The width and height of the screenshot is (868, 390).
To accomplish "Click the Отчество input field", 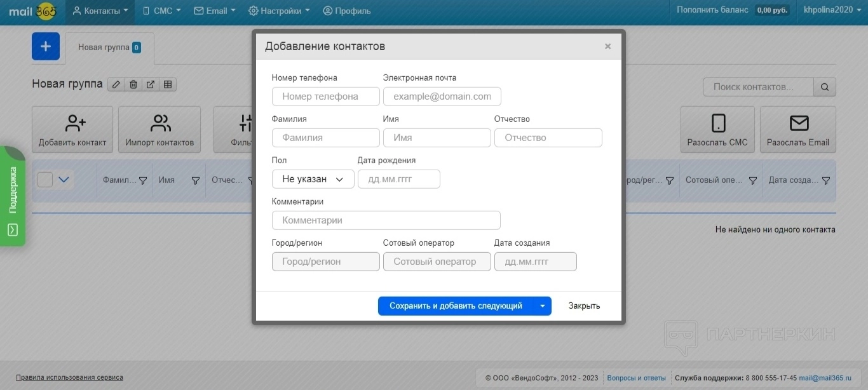I will tap(548, 138).
